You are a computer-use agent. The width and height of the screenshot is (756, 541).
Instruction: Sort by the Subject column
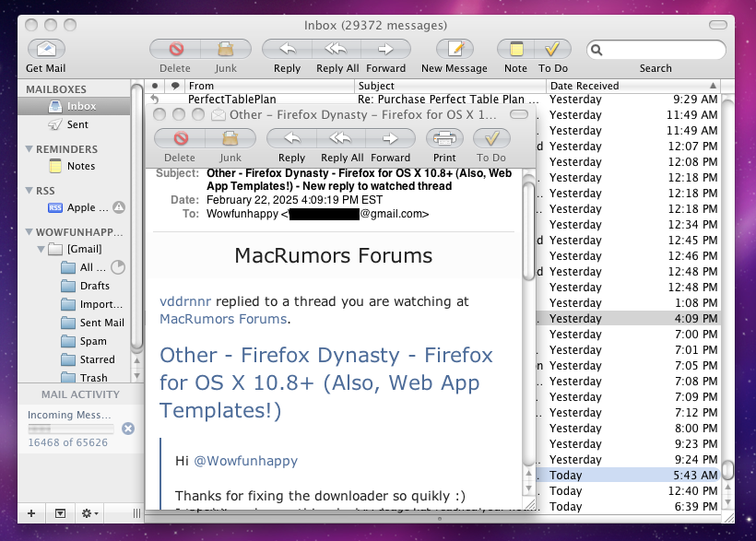(450, 86)
